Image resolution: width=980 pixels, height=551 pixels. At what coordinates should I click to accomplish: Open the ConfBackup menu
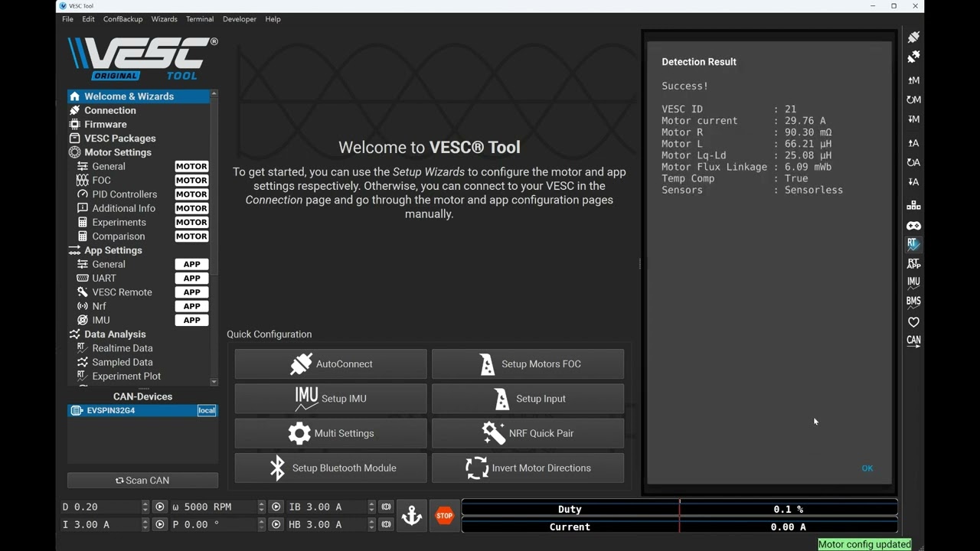pyautogui.click(x=123, y=19)
